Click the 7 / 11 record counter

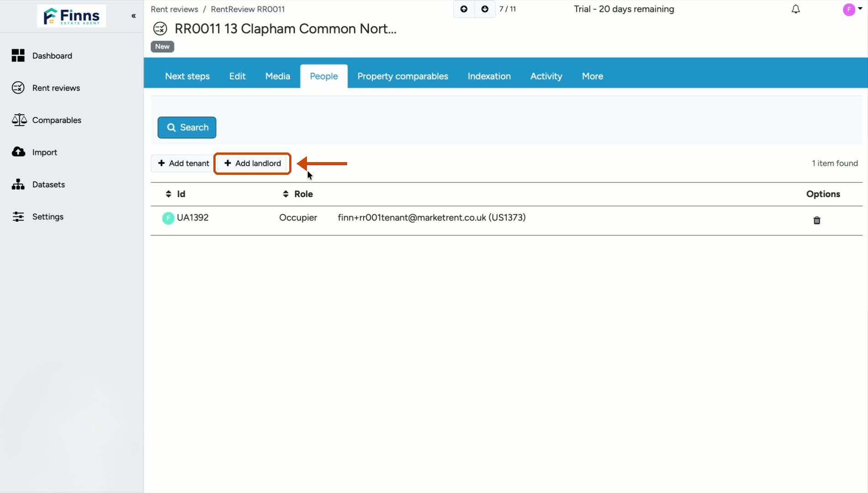pyautogui.click(x=508, y=9)
